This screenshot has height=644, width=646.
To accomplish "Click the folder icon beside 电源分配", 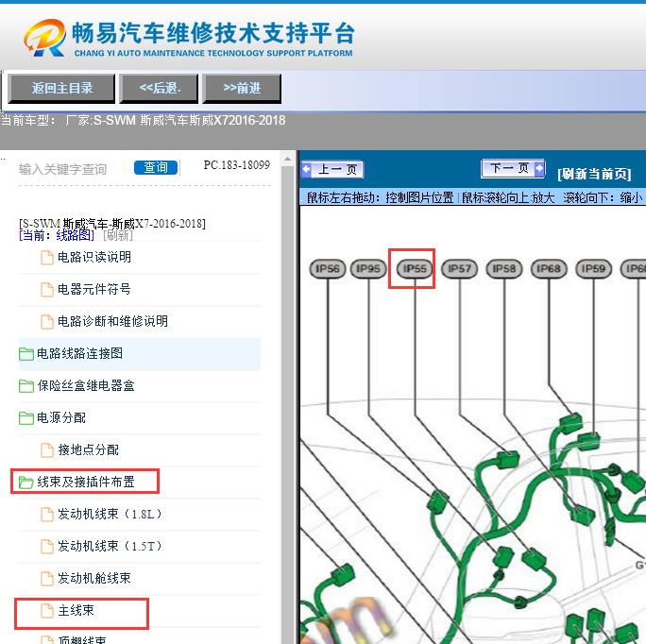I will click(x=26, y=418).
